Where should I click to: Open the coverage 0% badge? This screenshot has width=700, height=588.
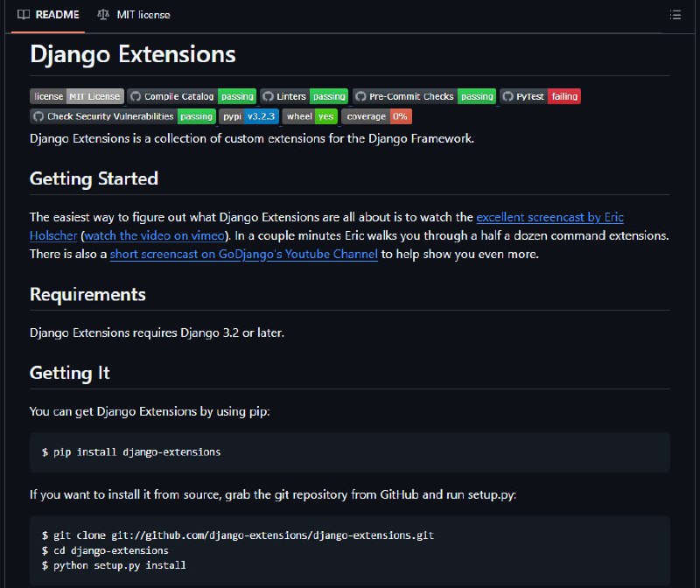coord(377,116)
